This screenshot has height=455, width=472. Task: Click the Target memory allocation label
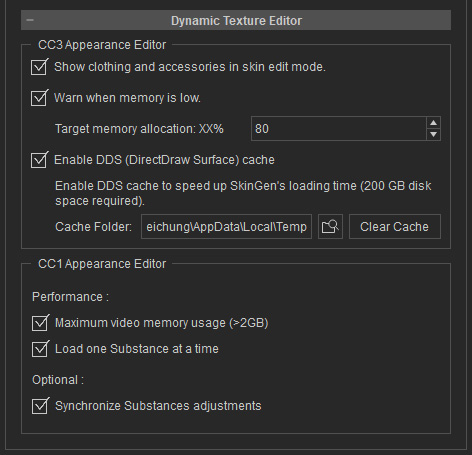point(139,129)
